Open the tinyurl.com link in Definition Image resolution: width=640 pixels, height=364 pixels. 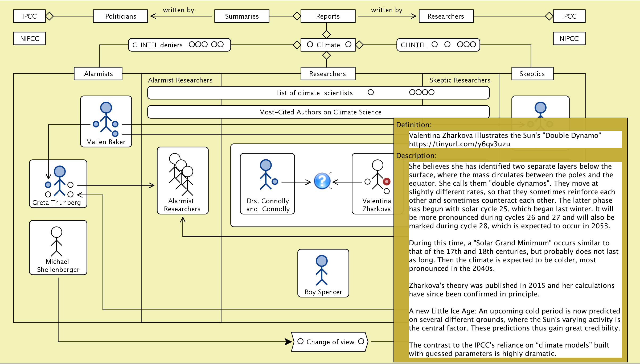(460, 144)
